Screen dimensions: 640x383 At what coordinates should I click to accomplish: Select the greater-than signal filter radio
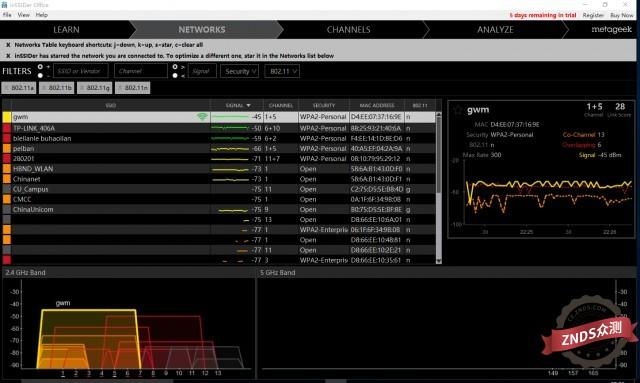click(x=175, y=67)
